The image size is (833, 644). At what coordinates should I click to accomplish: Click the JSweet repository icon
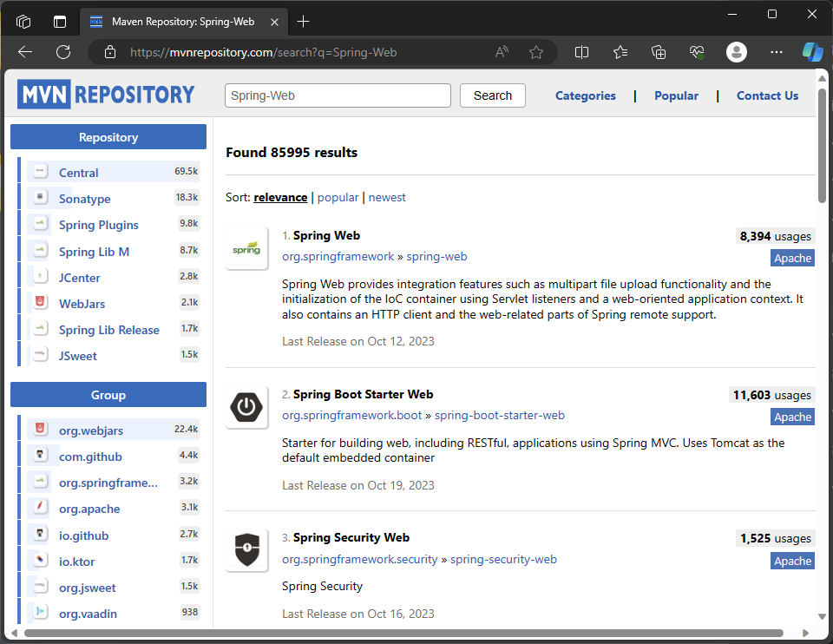point(41,354)
